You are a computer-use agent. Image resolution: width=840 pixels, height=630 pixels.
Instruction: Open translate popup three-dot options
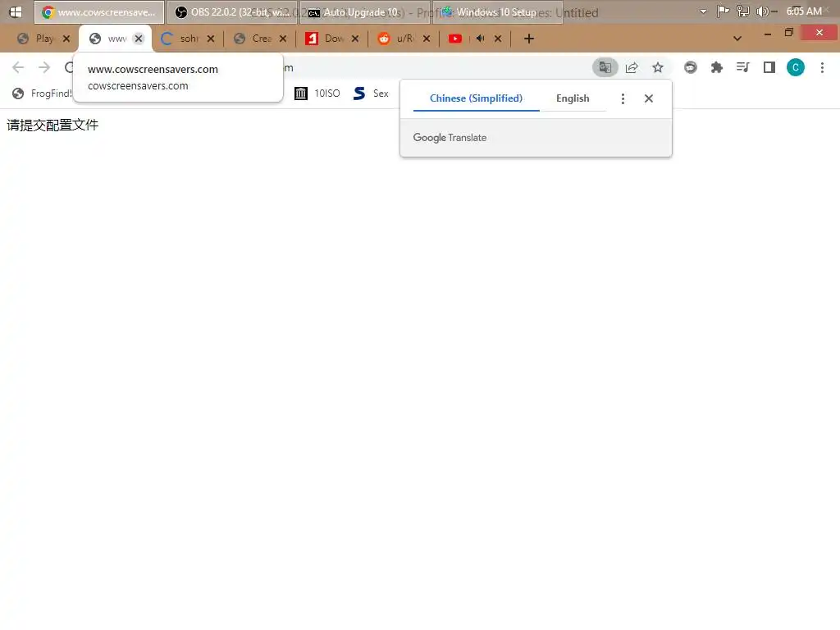pos(623,98)
